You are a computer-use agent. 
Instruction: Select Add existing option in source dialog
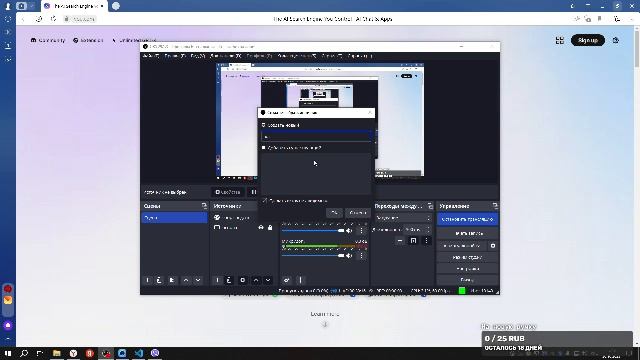pos(264,148)
